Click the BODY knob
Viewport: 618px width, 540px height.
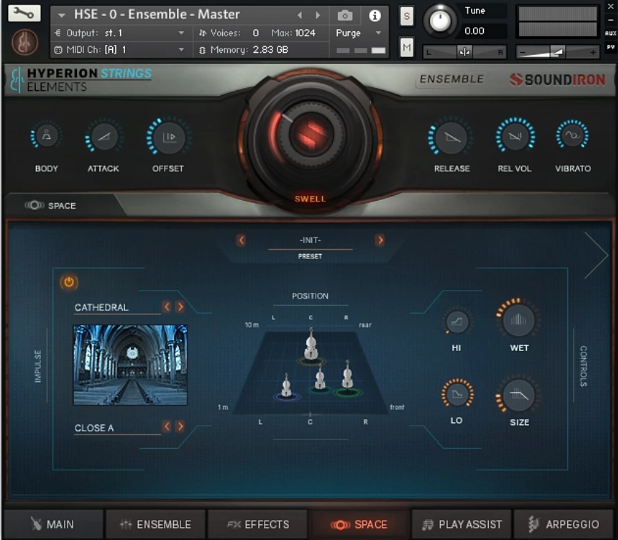pyautogui.click(x=47, y=136)
